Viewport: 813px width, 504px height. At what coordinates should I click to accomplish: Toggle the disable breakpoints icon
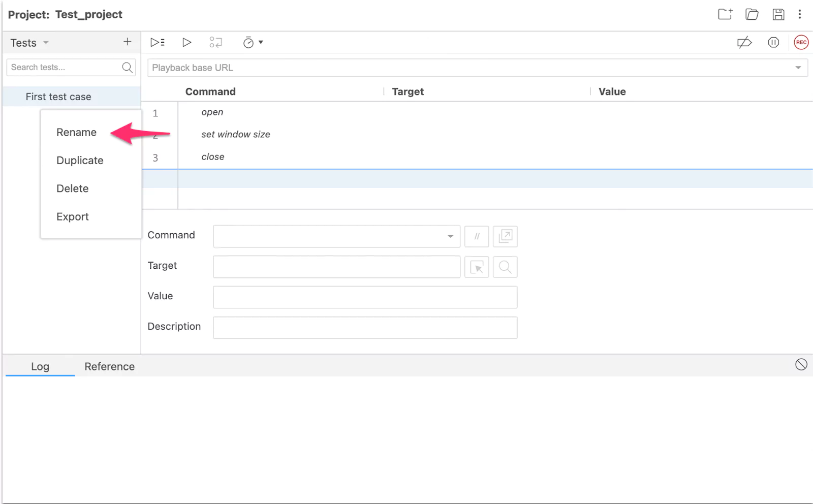[x=744, y=43]
